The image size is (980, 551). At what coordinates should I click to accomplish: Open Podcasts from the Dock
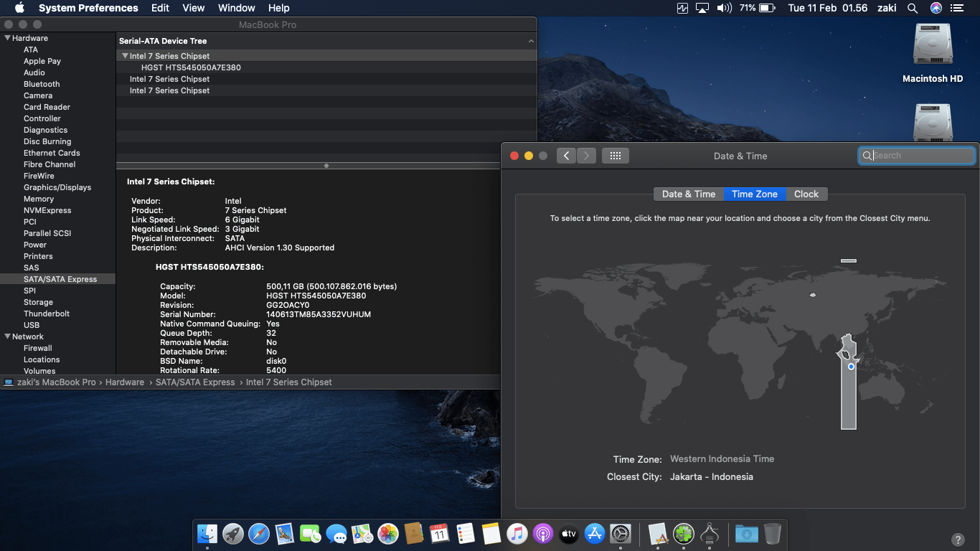click(x=543, y=533)
